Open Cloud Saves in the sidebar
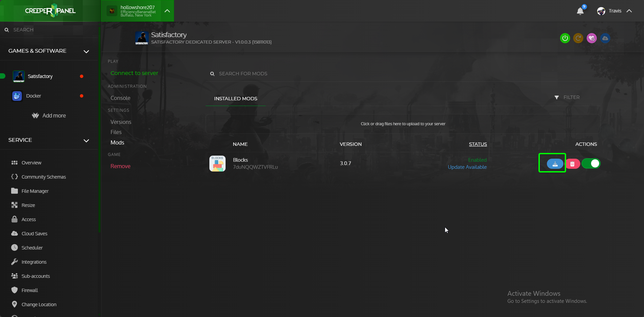Screen dimensions: 644x317 click(x=34, y=234)
